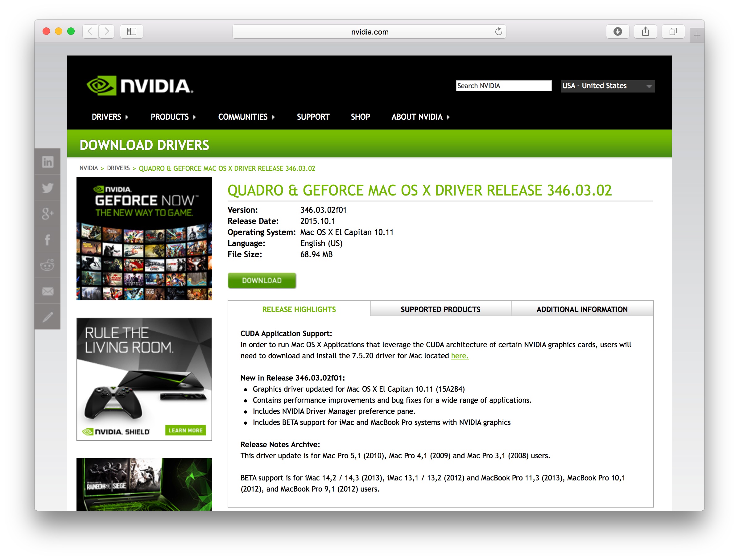The width and height of the screenshot is (739, 560).
Task: Toggle Safari sidebar button
Action: point(132,32)
